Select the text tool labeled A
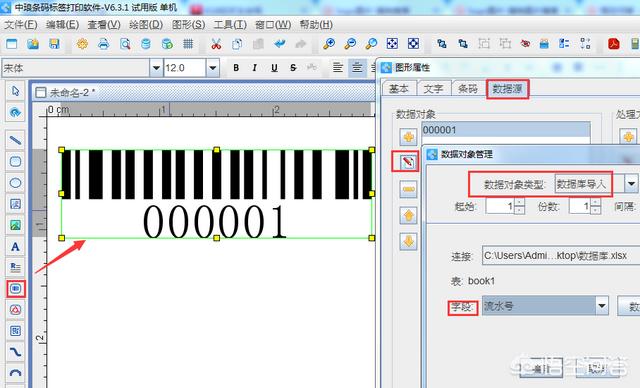Image resolution: width=640 pixels, height=388 pixels. (x=16, y=246)
